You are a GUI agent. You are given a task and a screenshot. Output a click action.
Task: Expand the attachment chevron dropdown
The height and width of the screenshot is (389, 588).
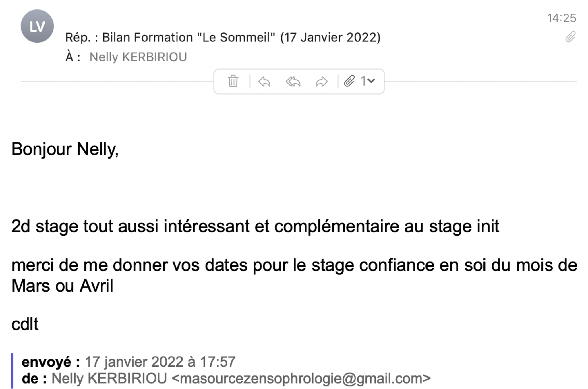[x=371, y=81]
